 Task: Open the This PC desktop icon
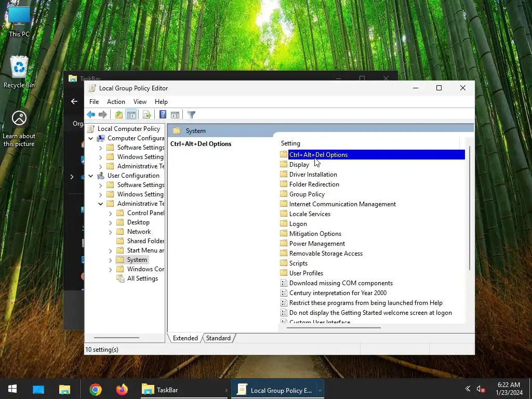coord(19,21)
